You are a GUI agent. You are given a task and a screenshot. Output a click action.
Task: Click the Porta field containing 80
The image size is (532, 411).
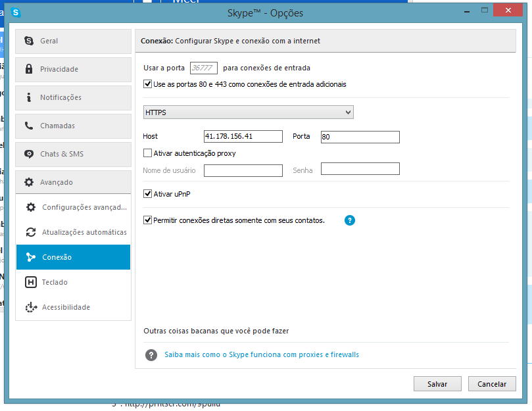(360, 137)
